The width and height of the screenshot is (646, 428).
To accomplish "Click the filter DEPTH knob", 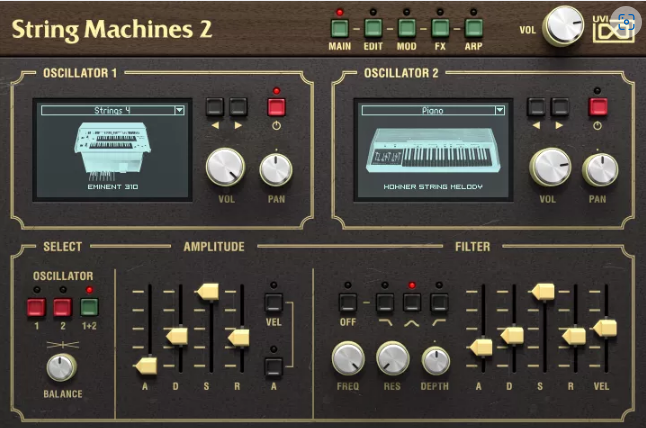I will tap(435, 361).
